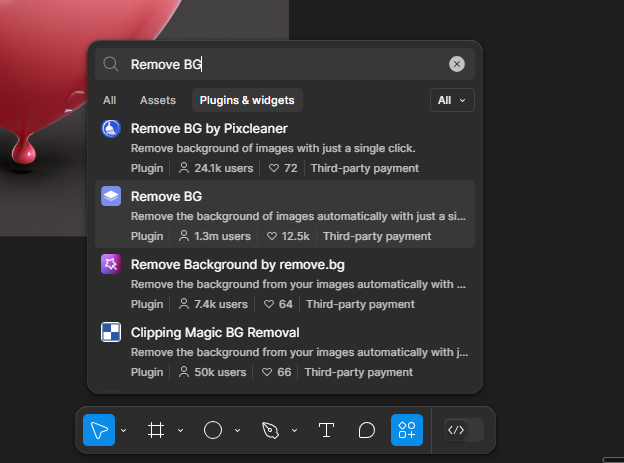
Task: Open Remove Background by remove.bg result
Action: [285, 283]
